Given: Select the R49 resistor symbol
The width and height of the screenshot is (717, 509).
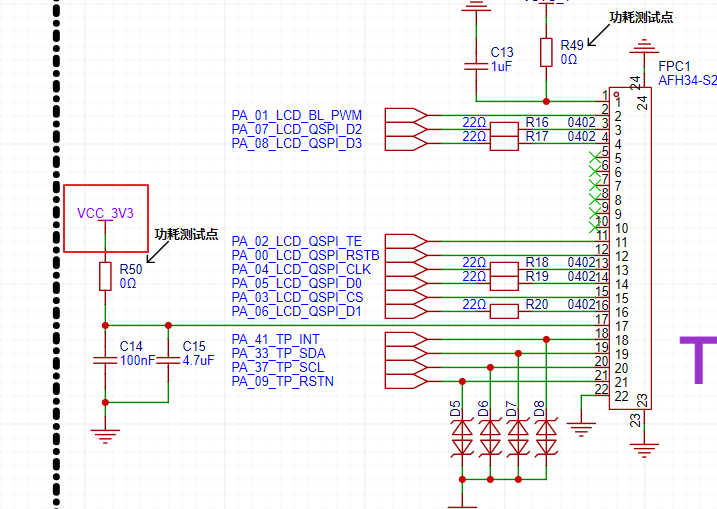Looking at the screenshot, I should tap(545, 52).
